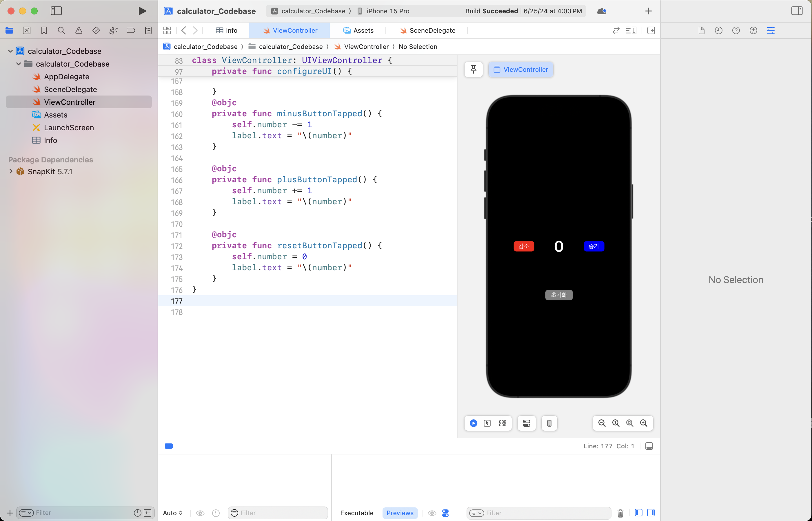Viewport: 812px width, 521px height.
Task: Start live preview with blue play button
Action: 474,423
